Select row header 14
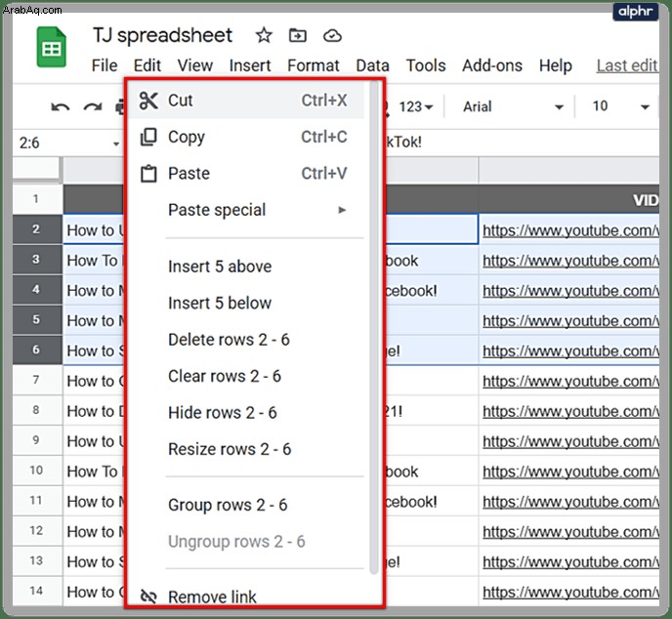The height and width of the screenshot is (619, 672). [37, 591]
